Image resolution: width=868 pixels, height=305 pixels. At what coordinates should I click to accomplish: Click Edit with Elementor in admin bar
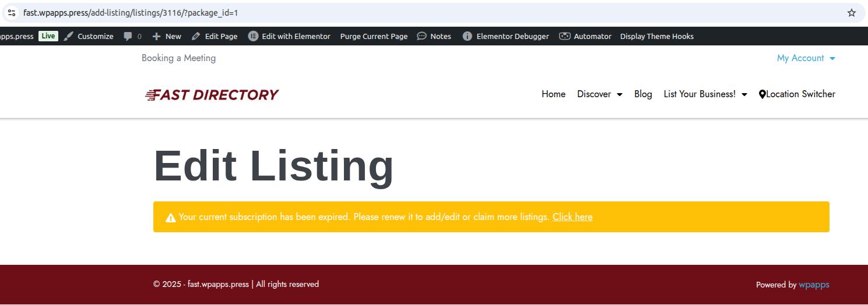point(296,36)
